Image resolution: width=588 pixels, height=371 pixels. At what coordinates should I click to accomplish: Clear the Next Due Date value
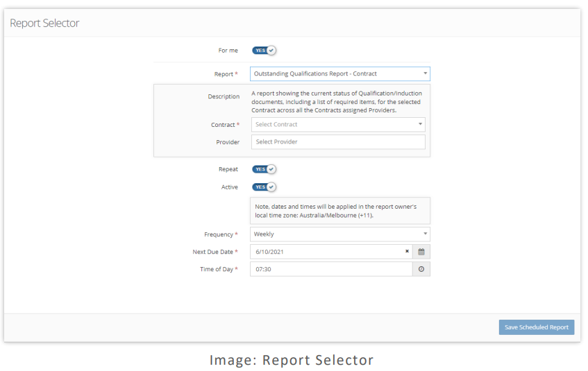tap(407, 252)
